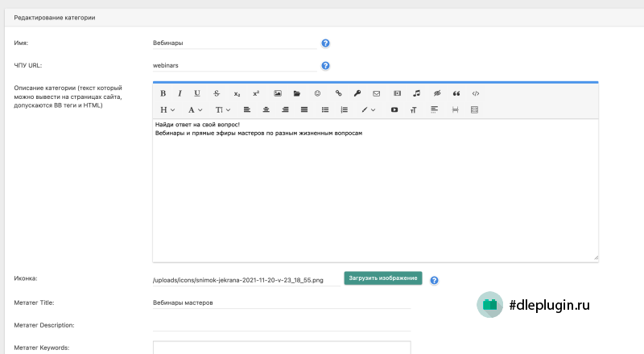This screenshot has height=354, width=644.
Task: Insert a hyperlink with the chain icon
Action: [x=338, y=93]
